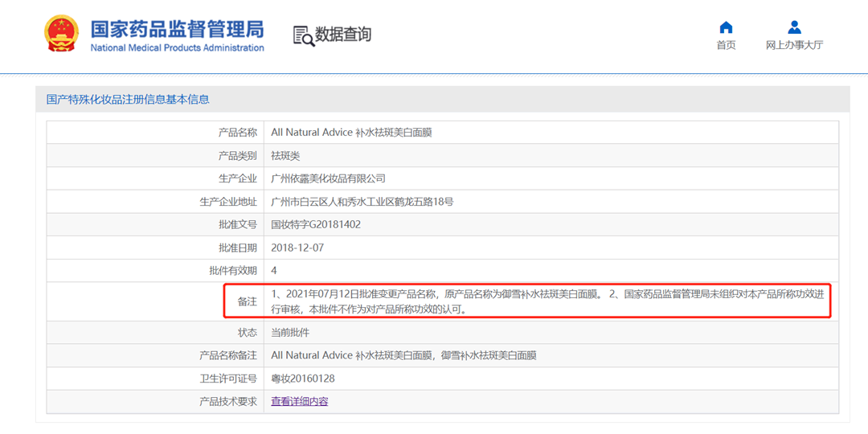Viewport: 868px width, 434px height.
Task: Select the 广州市白云区 address value
Action: [x=362, y=202]
